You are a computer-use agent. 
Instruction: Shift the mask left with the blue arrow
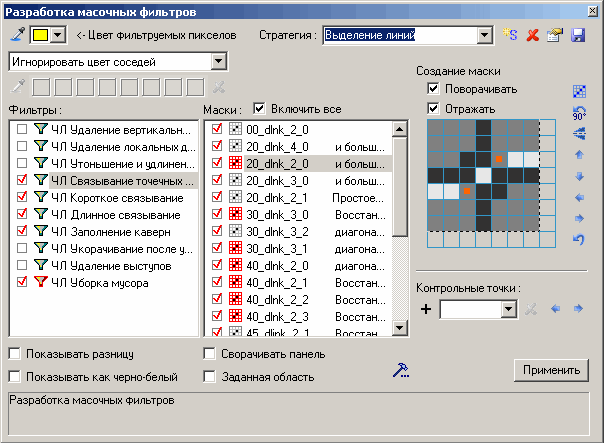(579, 198)
